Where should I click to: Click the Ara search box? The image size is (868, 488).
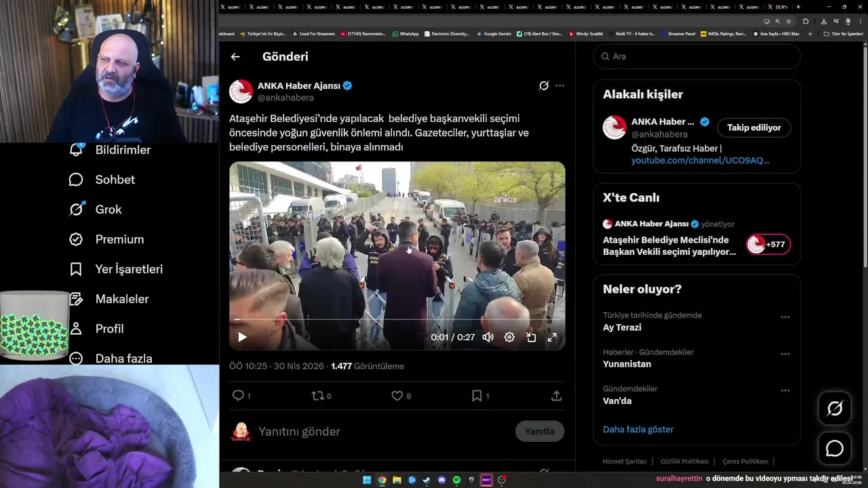[696, 57]
